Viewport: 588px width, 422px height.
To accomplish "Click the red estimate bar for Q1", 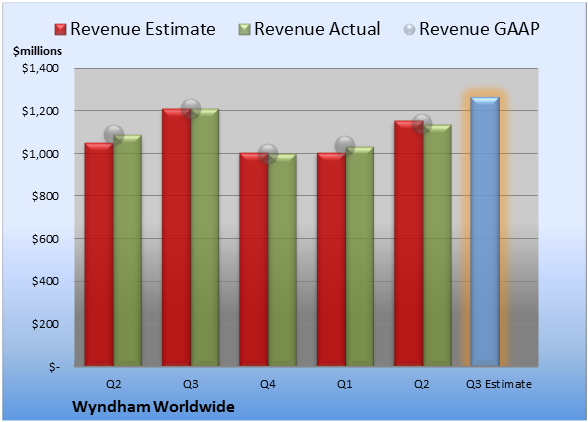I will [331, 259].
